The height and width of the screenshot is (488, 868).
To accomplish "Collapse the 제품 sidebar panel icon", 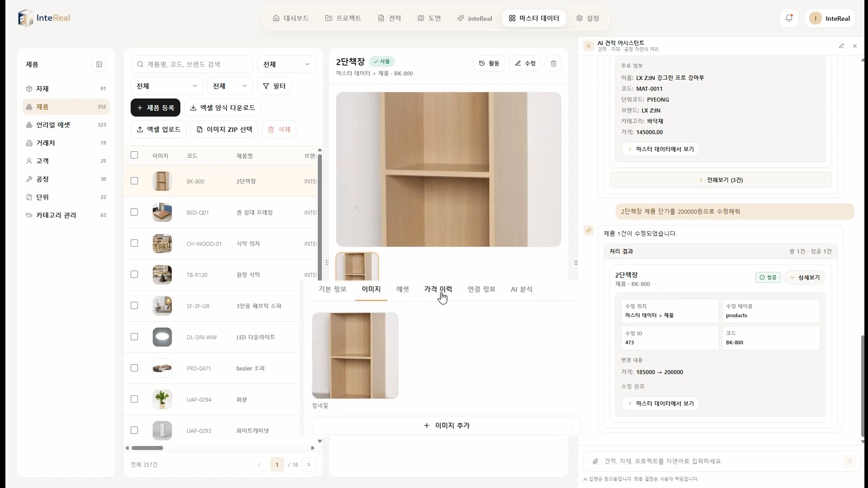I will 99,64.
